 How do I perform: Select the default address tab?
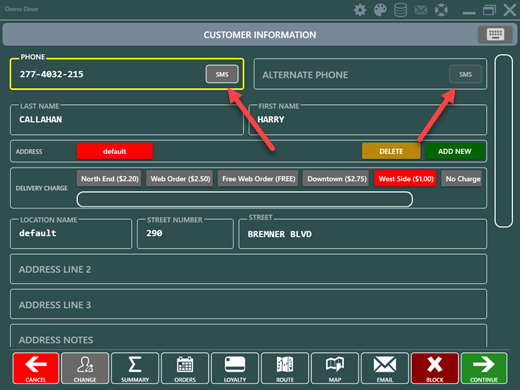click(115, 151)
